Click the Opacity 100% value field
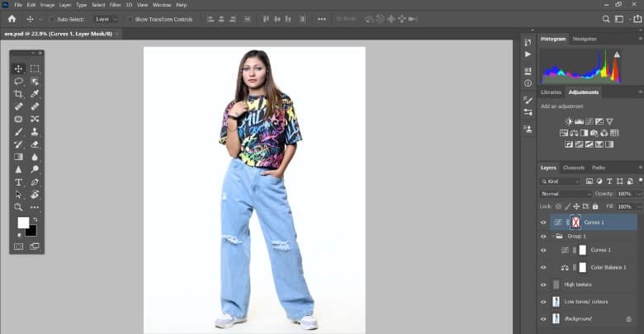 [x=625, y=194]
